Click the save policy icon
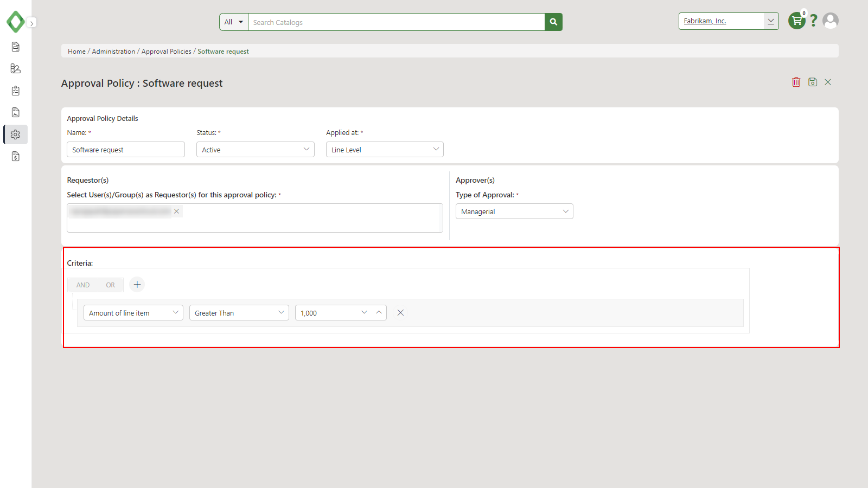This screenshot has width=868, height=488. [x=813, y=82]
